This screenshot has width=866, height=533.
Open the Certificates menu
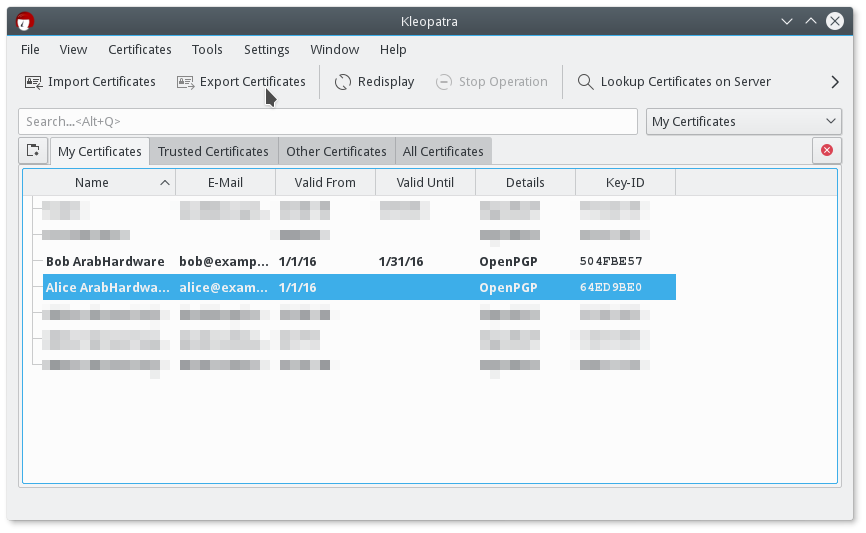140,50
